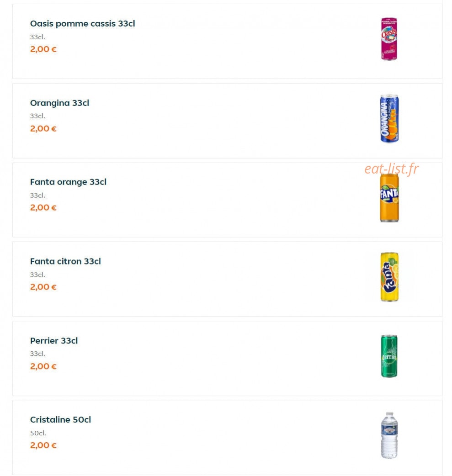Select the Cristaline 50cl product title
This screenshot has width=452, height=476.
click(x=60, y=419)
